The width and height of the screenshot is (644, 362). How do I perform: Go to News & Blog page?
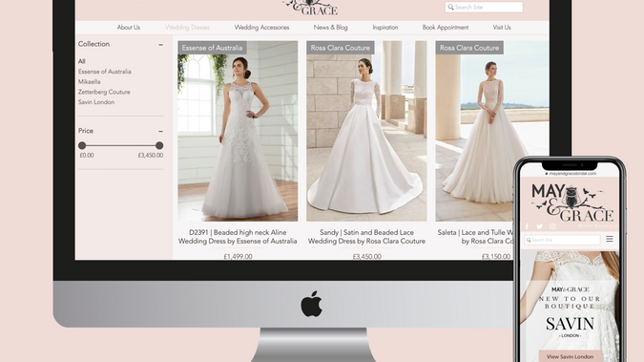(x=331, y=28)
